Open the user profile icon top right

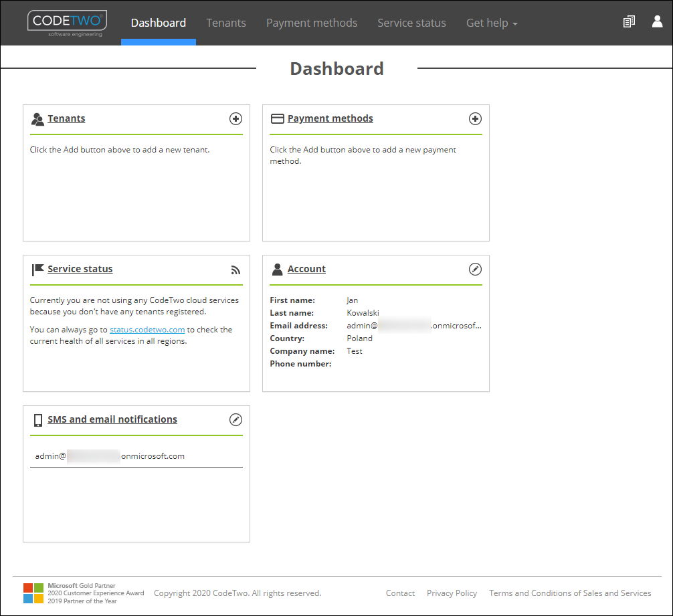(657, 21)
